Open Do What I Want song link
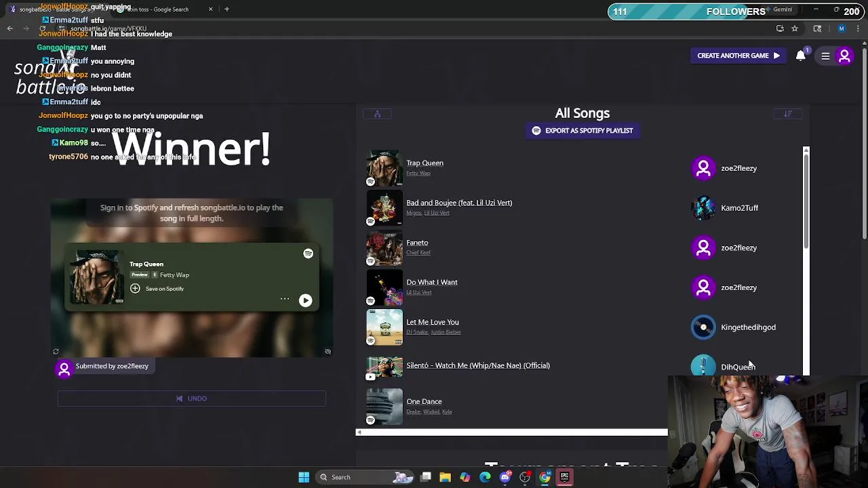The image size is (868, 488). (x=432, y=282)
